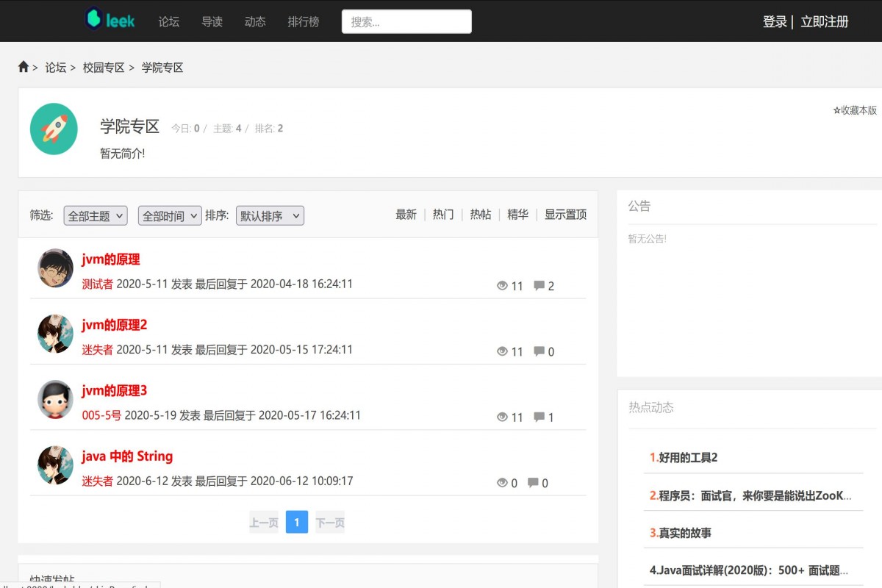Toggle 显示置顶 for pinned posts
This screenshot has height=588, width=882.
[565, 214]
